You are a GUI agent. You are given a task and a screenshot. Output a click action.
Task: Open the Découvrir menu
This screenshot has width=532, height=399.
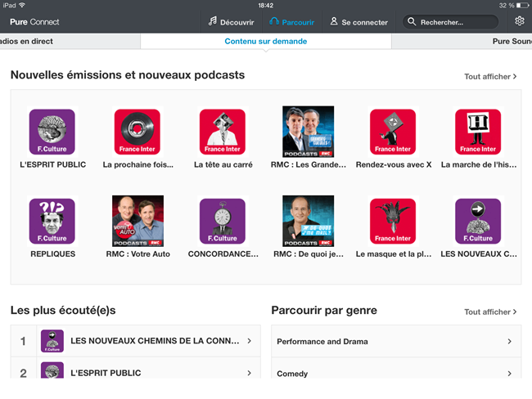pos(232,22)
